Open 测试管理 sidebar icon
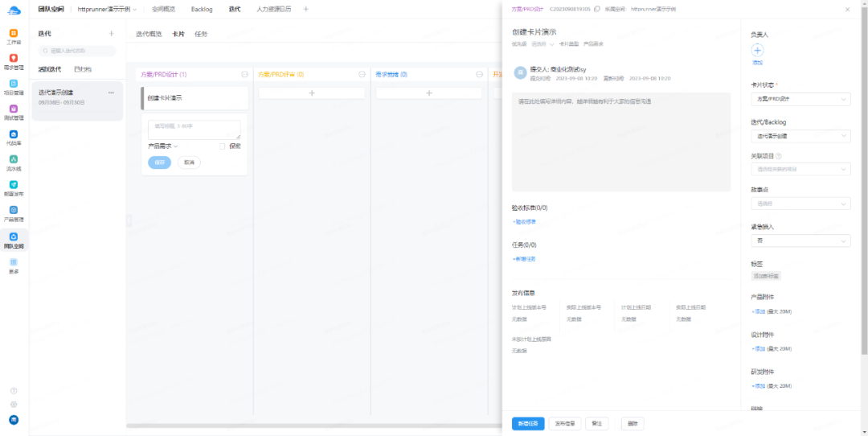The height and width of the screenshot is (436, 868). click(14, 113)
